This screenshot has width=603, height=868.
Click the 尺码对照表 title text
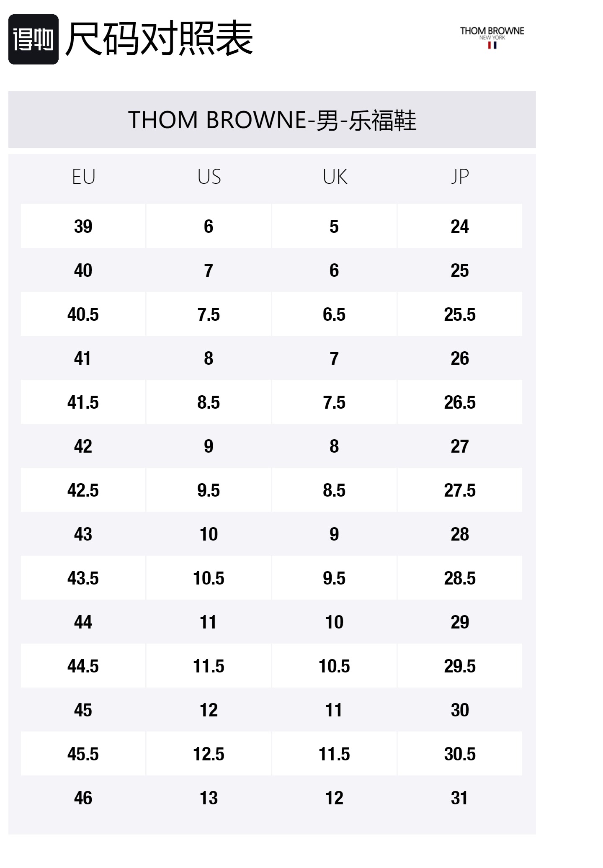[x=159, y=39]
